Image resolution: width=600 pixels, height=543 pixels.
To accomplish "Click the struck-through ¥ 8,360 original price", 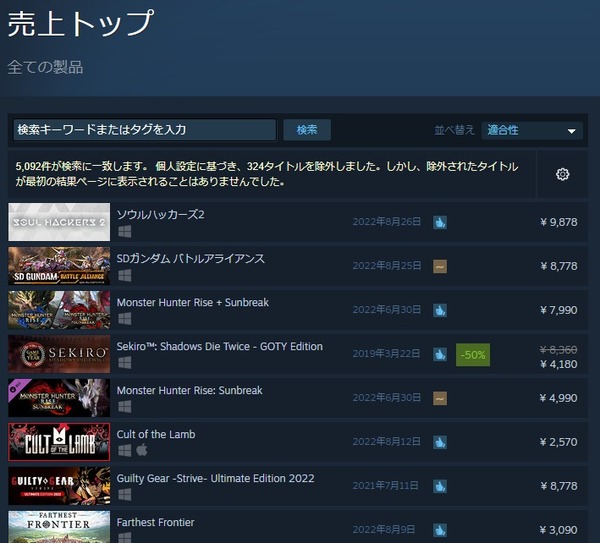I will (x=559, y=350).
